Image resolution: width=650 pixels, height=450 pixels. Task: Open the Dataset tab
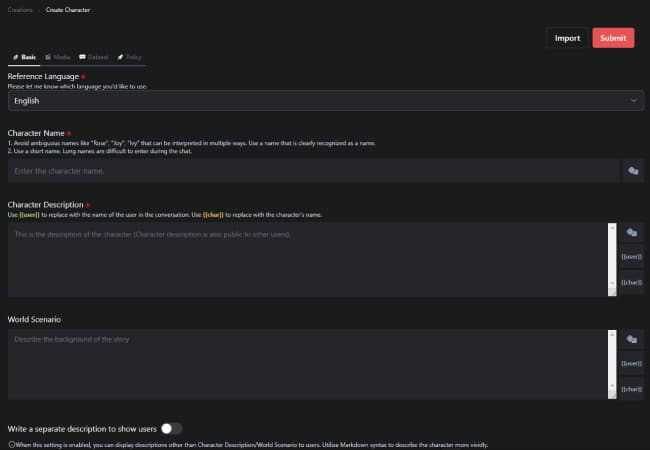[x=93, y=58]
